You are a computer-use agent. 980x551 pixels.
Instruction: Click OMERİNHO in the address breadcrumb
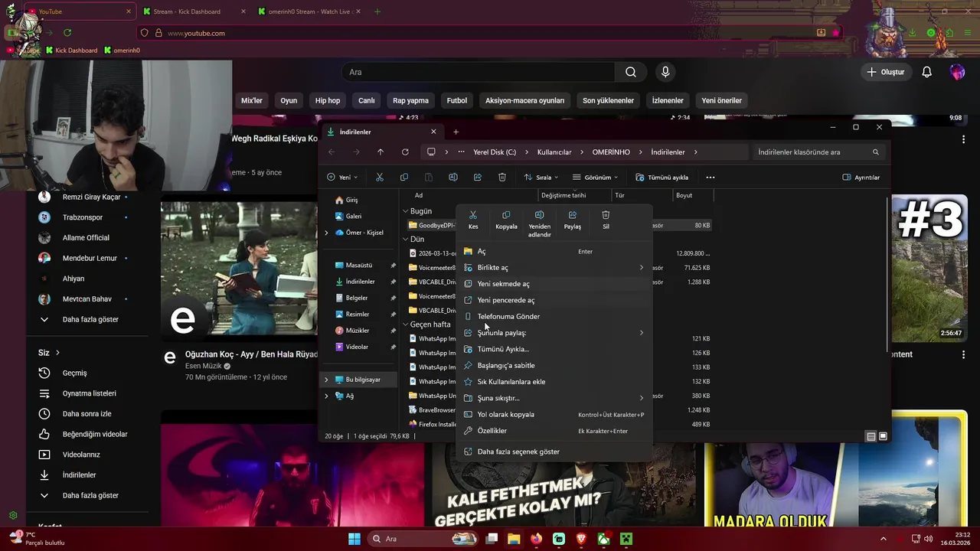(611, 152)
